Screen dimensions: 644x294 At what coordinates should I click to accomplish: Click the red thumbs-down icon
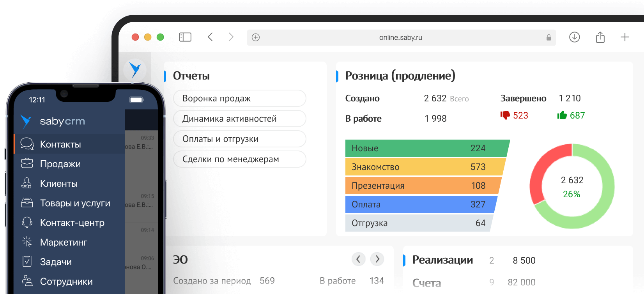coord(505,115)
